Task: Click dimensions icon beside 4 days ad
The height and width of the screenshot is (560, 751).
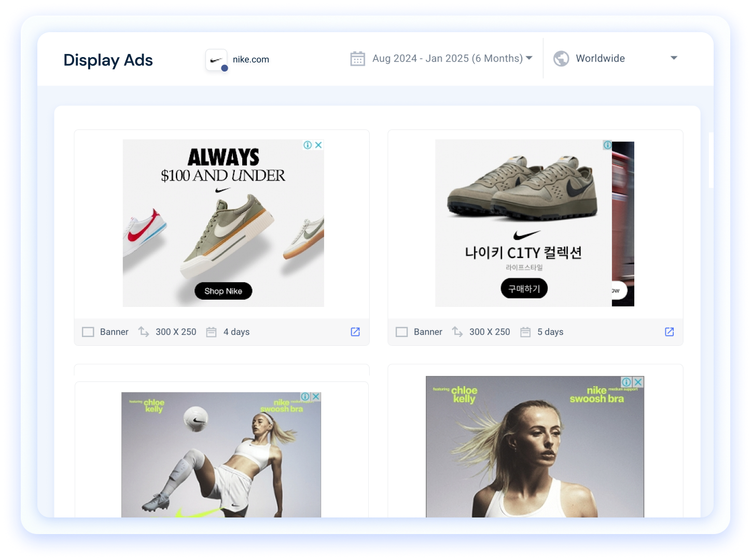Action: tap(144, 331)
